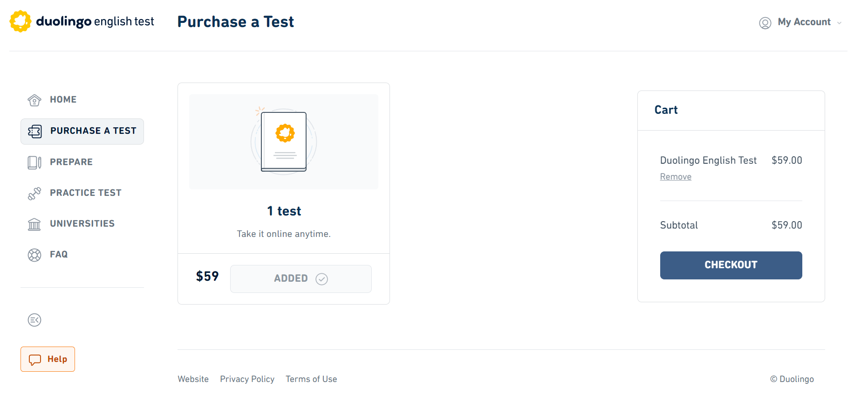
Task: Collapse the sidebar with the collapse icon
Action: pos(34,320)
